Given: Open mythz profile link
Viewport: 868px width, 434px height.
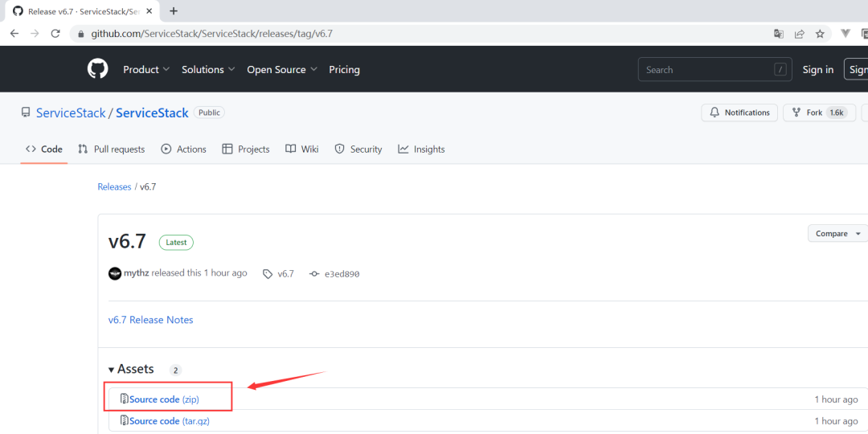Looking at the screenshot, I should [x=136, y=273].
